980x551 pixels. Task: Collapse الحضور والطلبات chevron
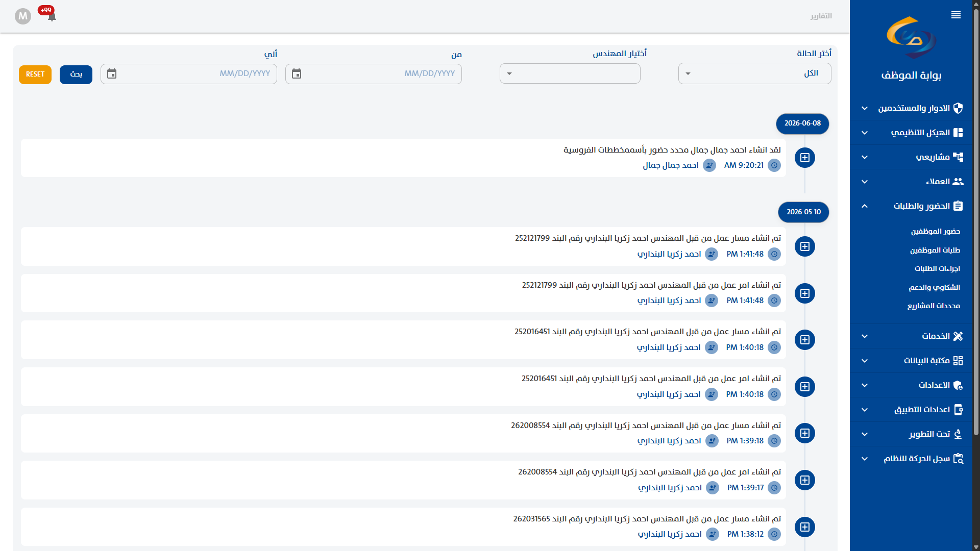coord(865,206)
